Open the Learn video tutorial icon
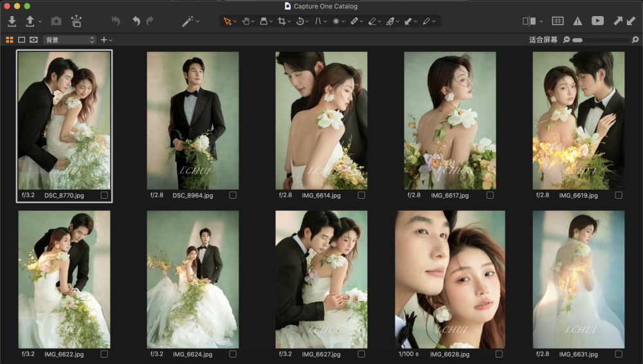Viewport: 643px width, 364px height. pos(597,21)
